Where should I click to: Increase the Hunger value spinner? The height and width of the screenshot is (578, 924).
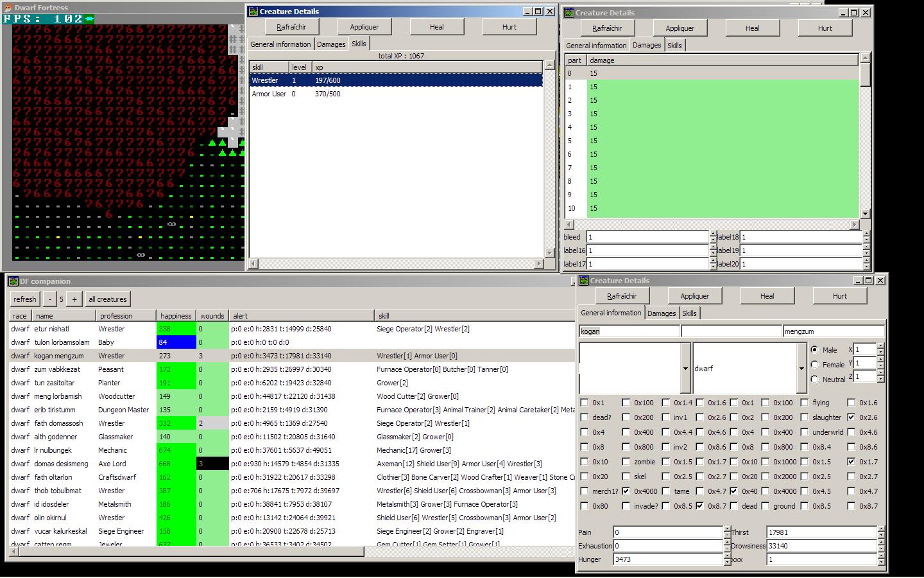point(727,556)
